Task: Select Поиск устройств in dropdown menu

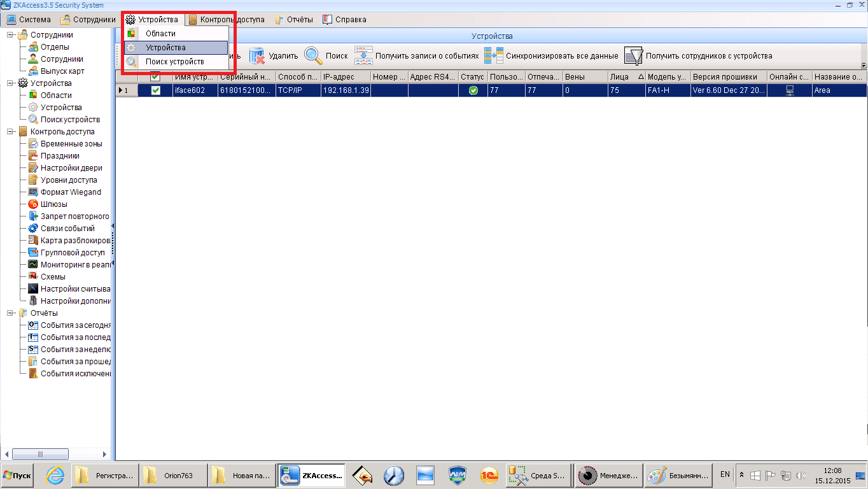Action: click(x=174, y=62)
